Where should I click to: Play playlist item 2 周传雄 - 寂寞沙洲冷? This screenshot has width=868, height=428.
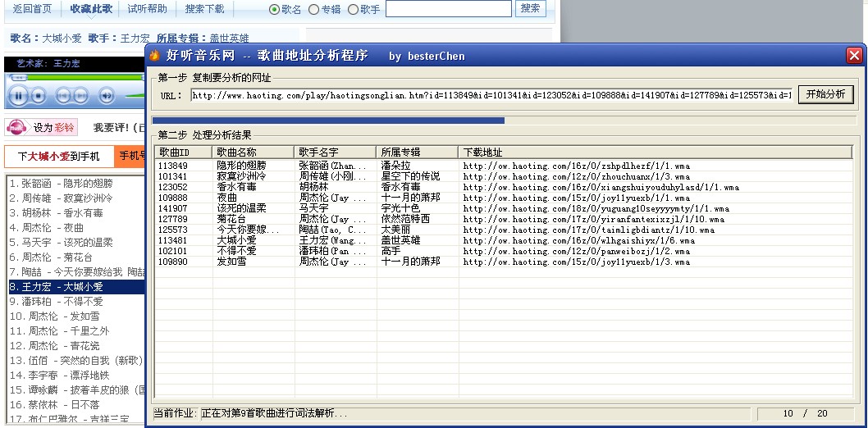[75, 198]
